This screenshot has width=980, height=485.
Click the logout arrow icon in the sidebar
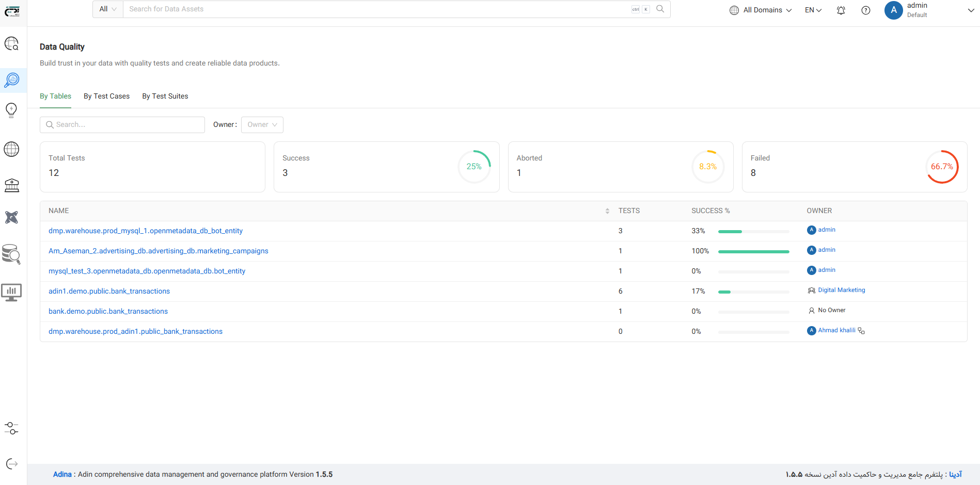pyautogui.click(x=11, y=464)
